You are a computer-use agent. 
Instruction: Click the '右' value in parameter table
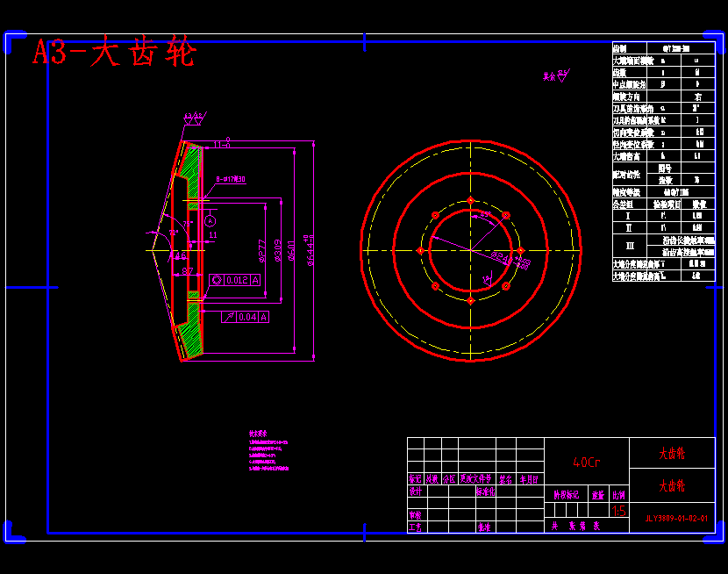point(698,97)
